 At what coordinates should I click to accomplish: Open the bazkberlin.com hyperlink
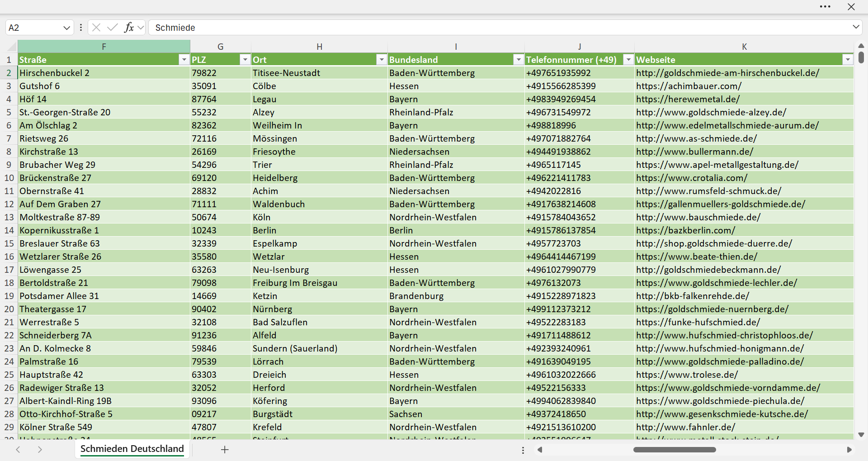tap(685, 230)
